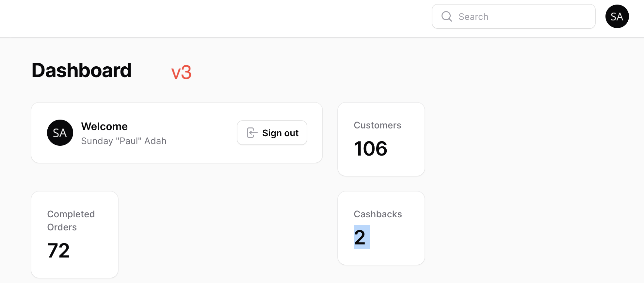
Task: Open the Customers stat card
Action: pos(381,139)
